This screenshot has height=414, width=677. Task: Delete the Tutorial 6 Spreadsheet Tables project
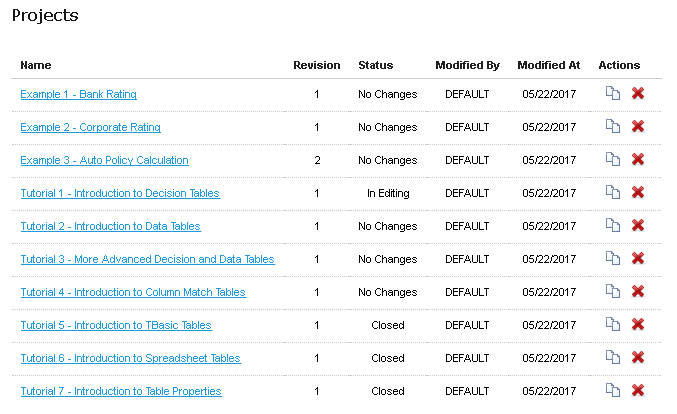click(638, 358)
